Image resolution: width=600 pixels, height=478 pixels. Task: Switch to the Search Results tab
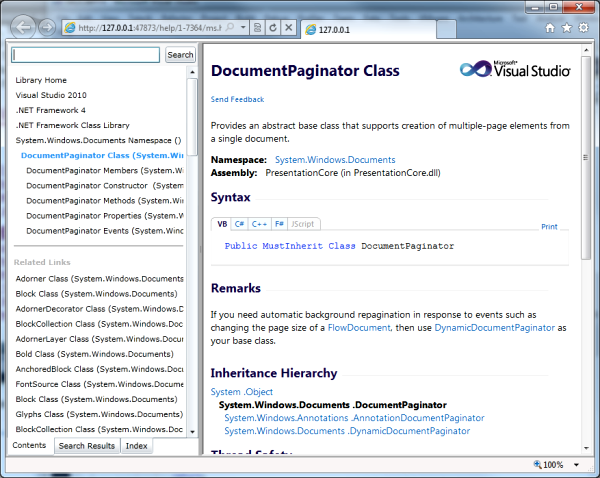pos(87,446)
